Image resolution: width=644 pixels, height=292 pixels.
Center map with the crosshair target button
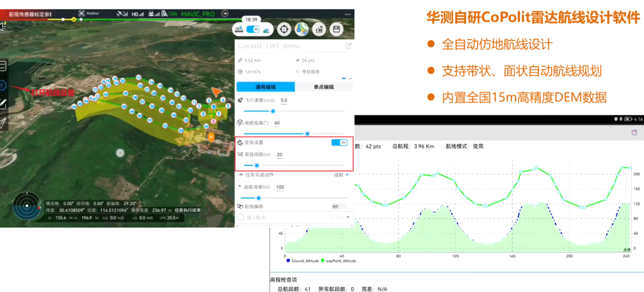tap(284, 29)
